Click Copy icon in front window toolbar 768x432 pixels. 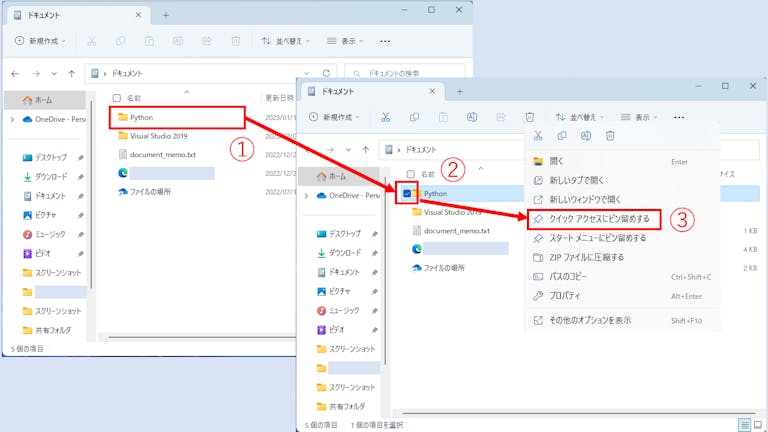click(x=414, y=117)
